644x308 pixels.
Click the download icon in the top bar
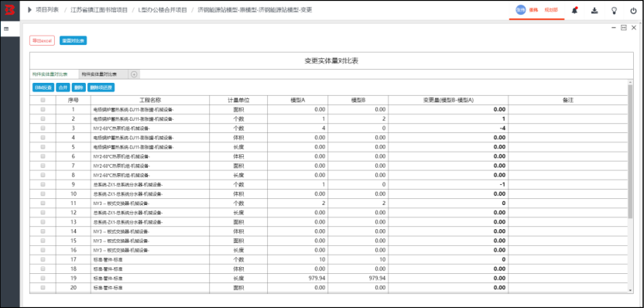[594, 10]
